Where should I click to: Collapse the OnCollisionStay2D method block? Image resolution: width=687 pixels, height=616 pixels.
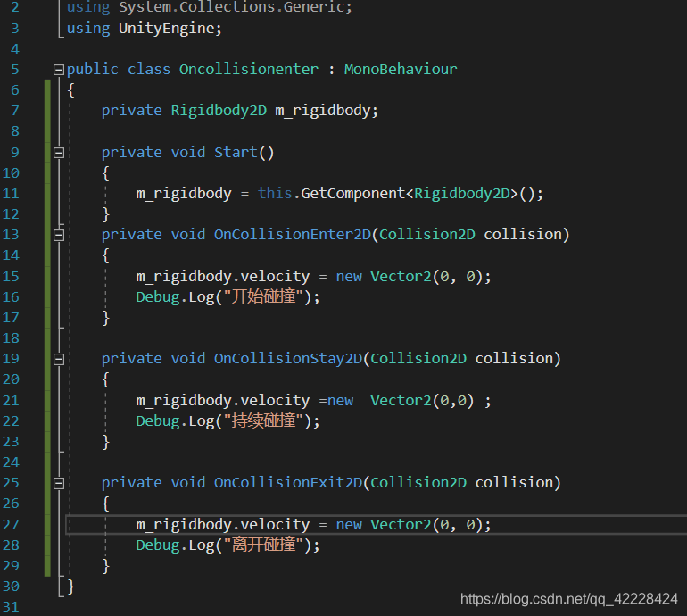click(x=59, y=359)
